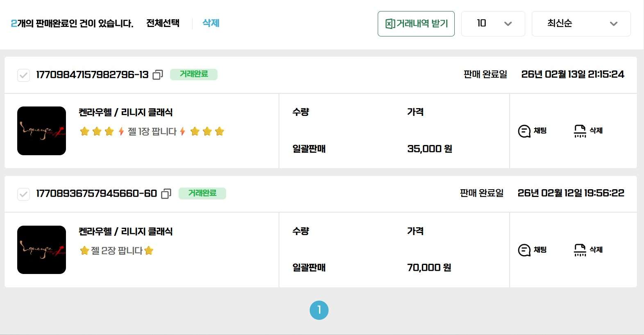This screenshot has width=644, height=335.
Task: Click the Lineage thumbnail of first listing
Action: (41, 131)
